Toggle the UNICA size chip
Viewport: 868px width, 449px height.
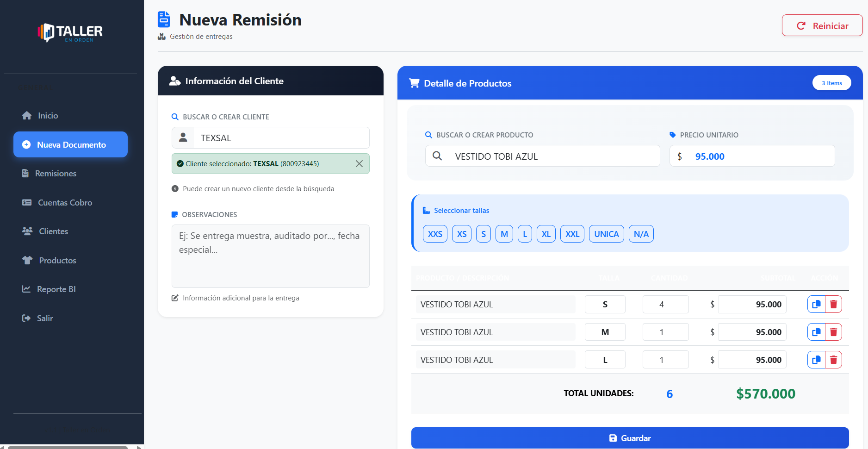click(606, 234)
